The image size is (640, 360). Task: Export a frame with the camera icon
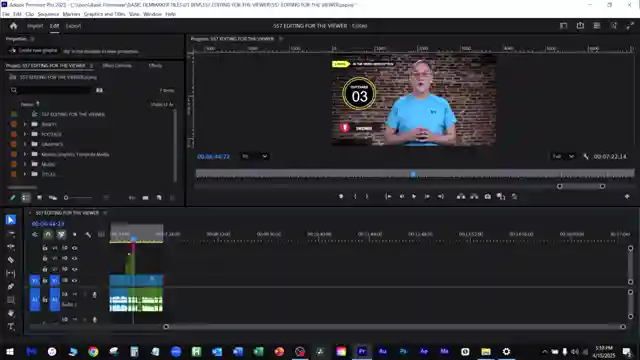[x=487, y=197]
